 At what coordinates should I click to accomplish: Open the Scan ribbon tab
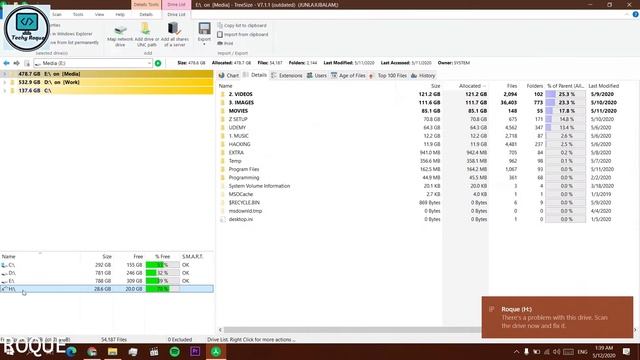[x=57, y=14]
